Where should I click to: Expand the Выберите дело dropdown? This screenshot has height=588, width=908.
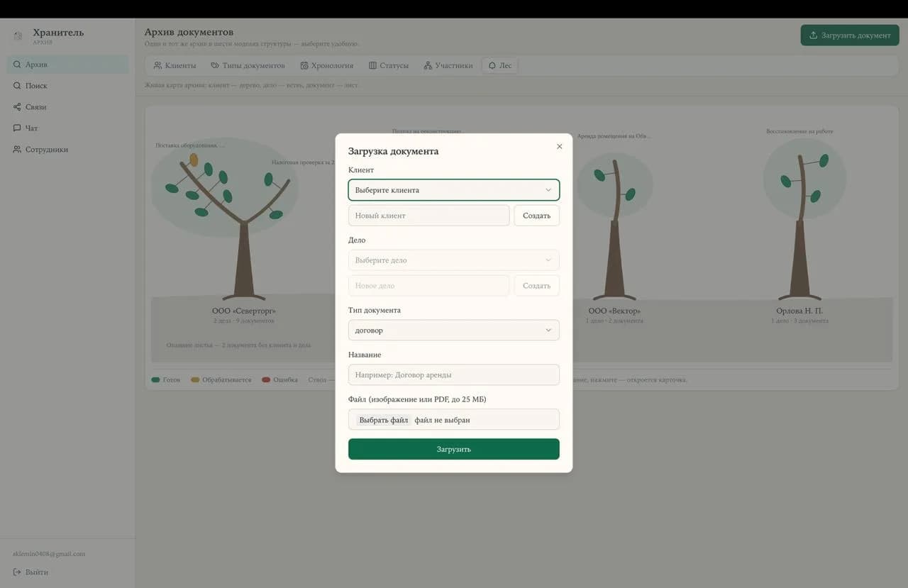pos(453,260)
